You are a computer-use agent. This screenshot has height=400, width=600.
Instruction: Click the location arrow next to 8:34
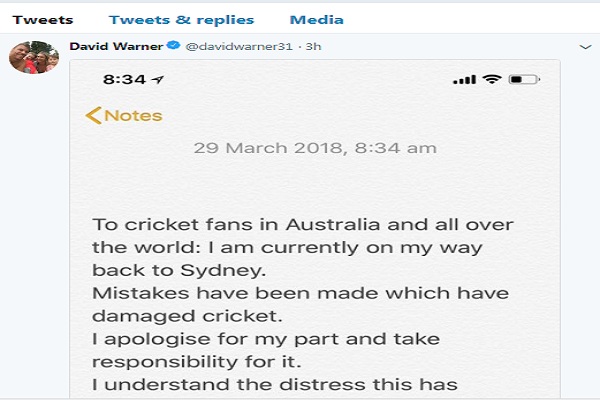tap(158, 79)
